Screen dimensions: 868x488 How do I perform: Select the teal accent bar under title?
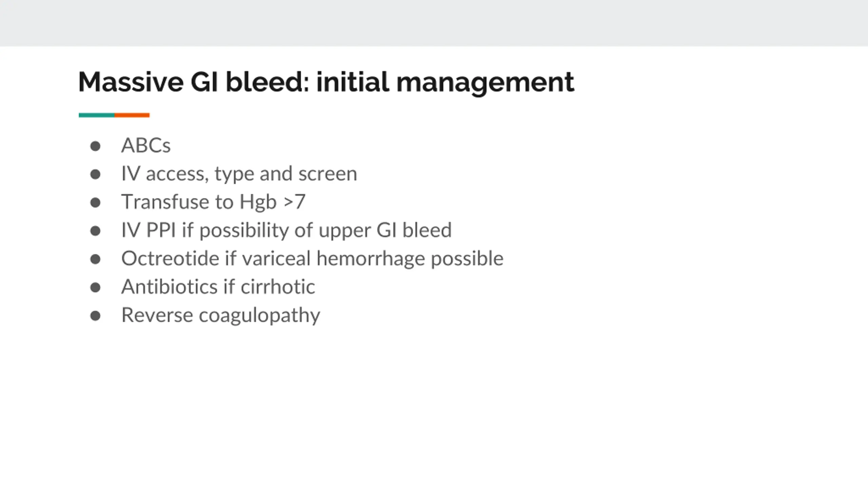tap(97, 115)
